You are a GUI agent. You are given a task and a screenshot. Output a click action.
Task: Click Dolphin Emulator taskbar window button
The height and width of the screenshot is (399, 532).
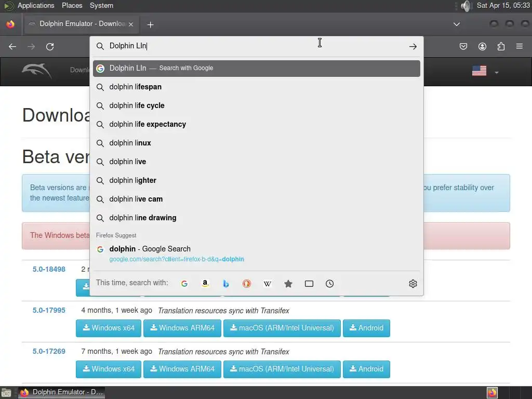pos(61,393)
